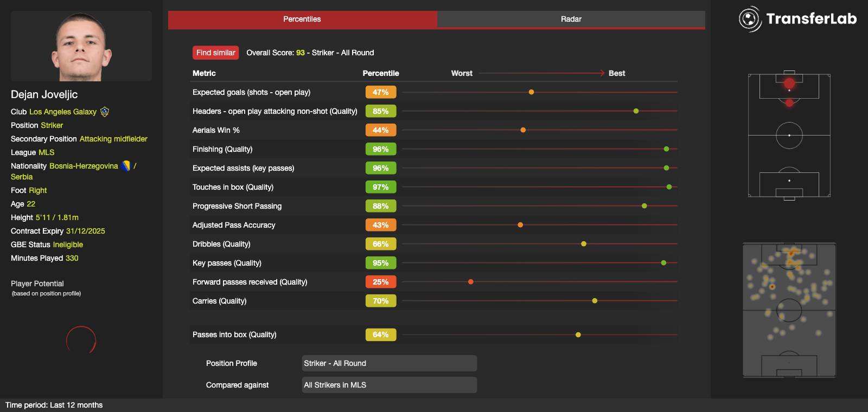Click the 43% Adjusted Pass Accuracy badge
This screenshot has height=412, width=868.
pos(381,225)
